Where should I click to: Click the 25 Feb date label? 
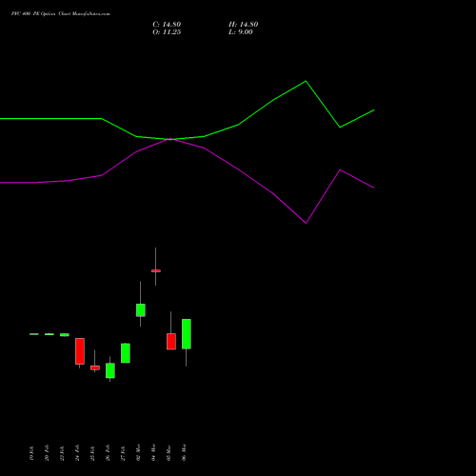point(92,453)
